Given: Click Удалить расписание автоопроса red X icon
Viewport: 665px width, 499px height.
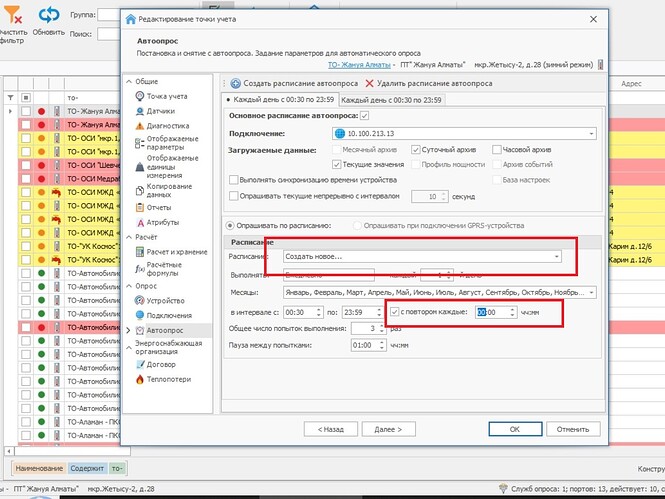Looking at the screenshot, I should pyautogui.click(x=370, y=84).
